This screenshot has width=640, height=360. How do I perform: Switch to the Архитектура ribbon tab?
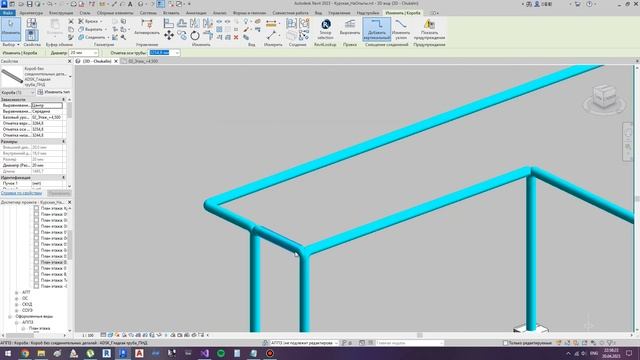(x=31, y=13)
